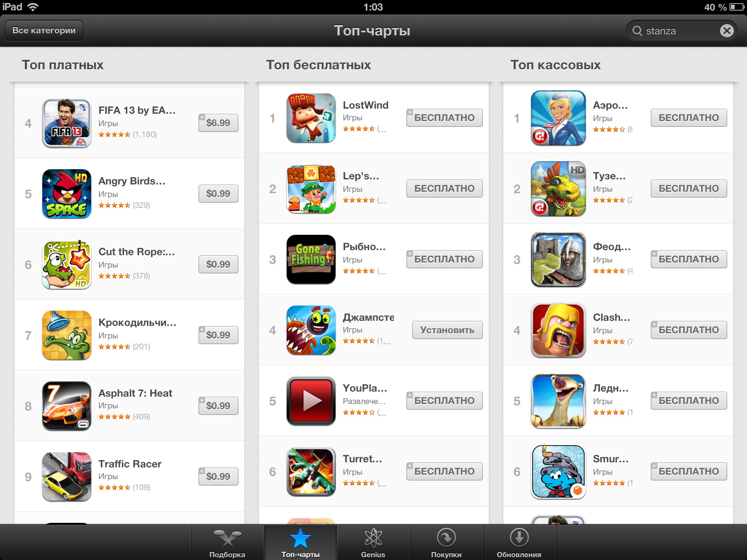Open the Cut the Rope HD icon

[x=67, y=264]
